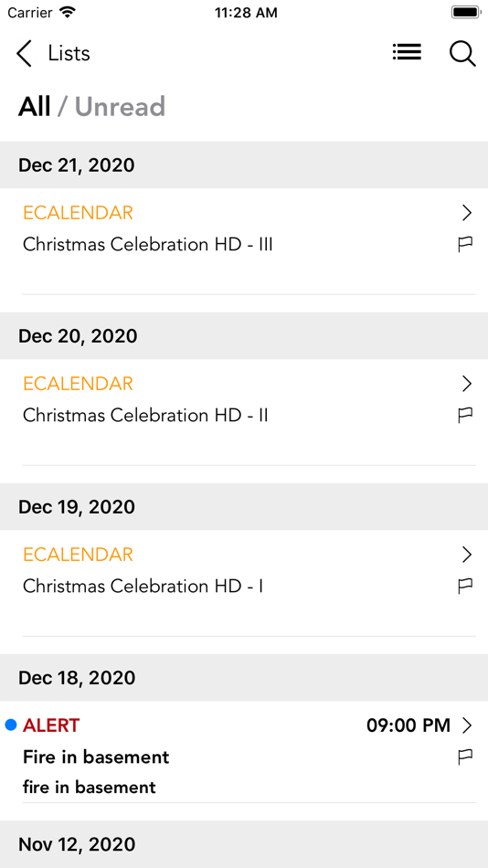Tap the ALERT category label
This screenshot has width=488, height=868.
(x=51, y=725)
